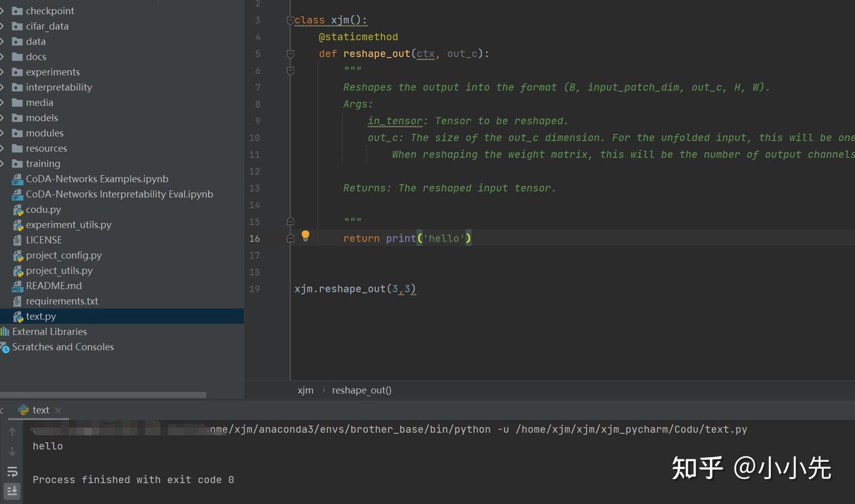Image resolution: width=855 pixels, height=504 pixels.
Task: Click line number 16 in gutter
Action: pyautogui.click(x=254, y=239)
